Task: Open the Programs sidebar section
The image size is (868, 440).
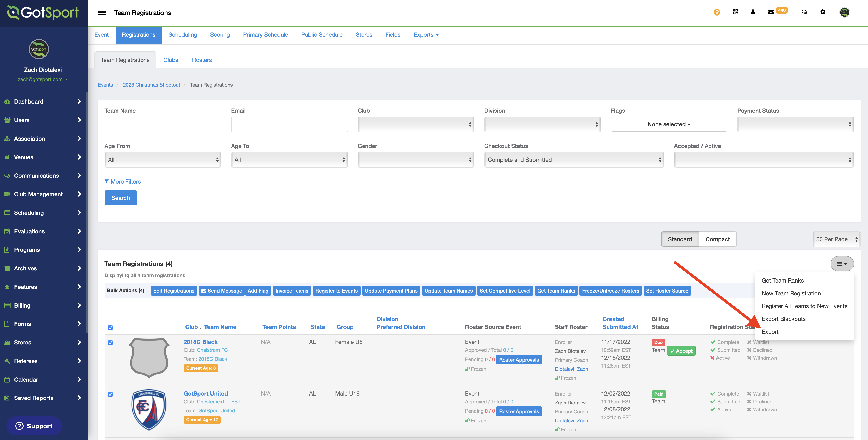Action: click(x=43, y=250)
